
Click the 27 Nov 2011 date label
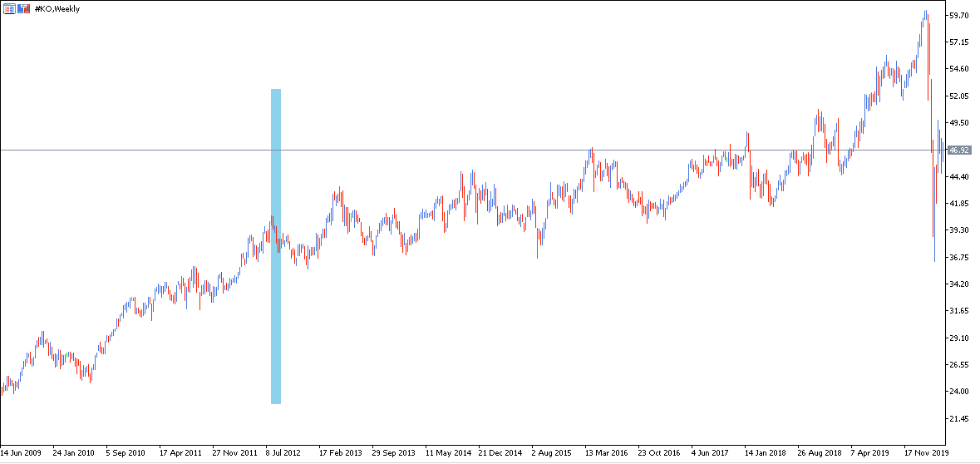point(234,452)
